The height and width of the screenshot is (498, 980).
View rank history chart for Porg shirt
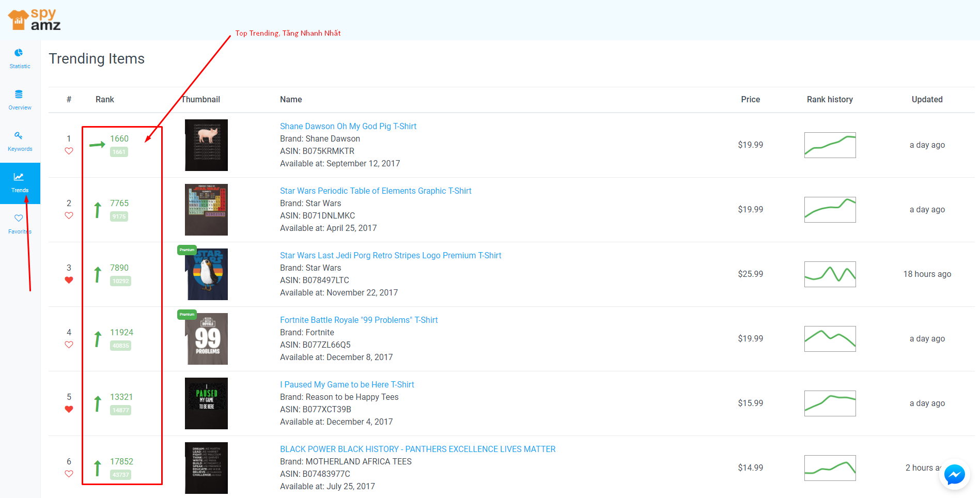830,274
